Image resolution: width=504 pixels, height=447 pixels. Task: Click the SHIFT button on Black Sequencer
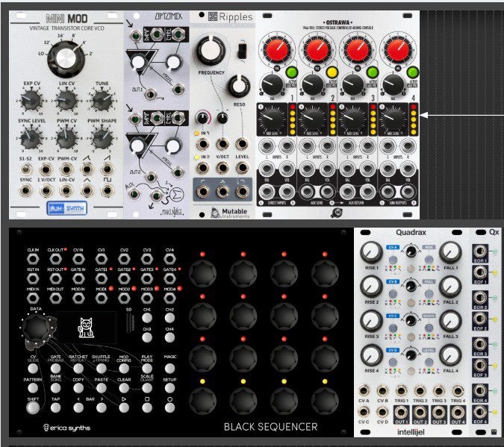coord(33,407)
